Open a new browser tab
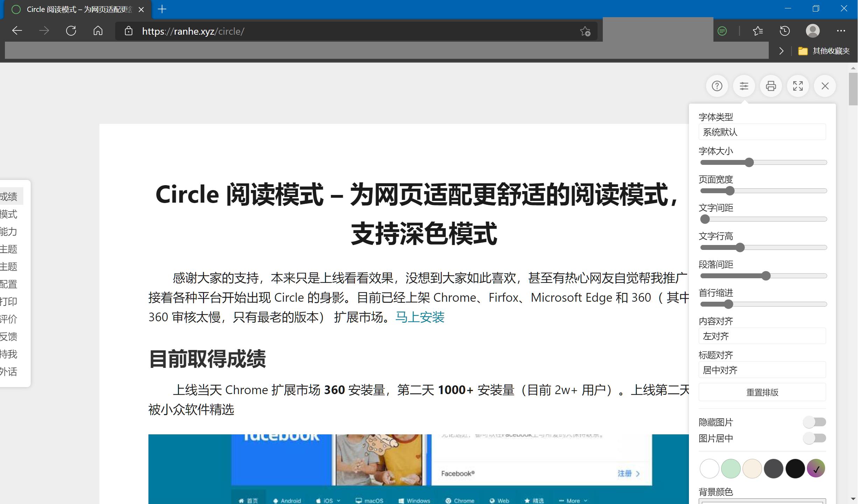This screenshot has width=858, height=504. coord(162,9)
